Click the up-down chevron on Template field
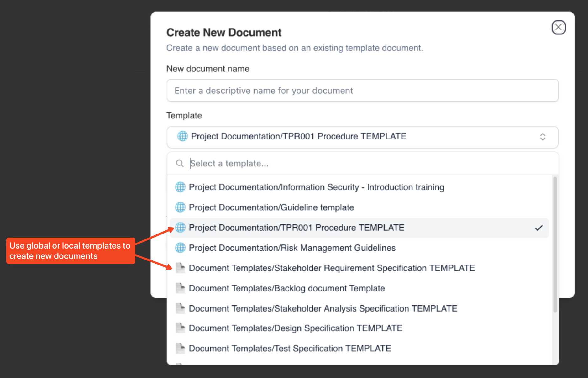This screenshot has height=378, width=588. [543, 137]
